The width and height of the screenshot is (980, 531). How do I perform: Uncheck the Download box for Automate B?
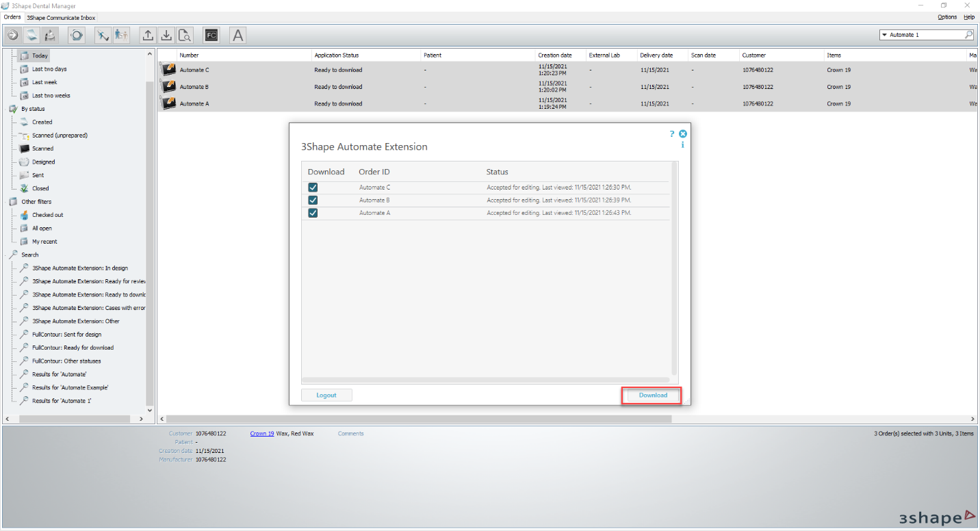tap(313, 200)
